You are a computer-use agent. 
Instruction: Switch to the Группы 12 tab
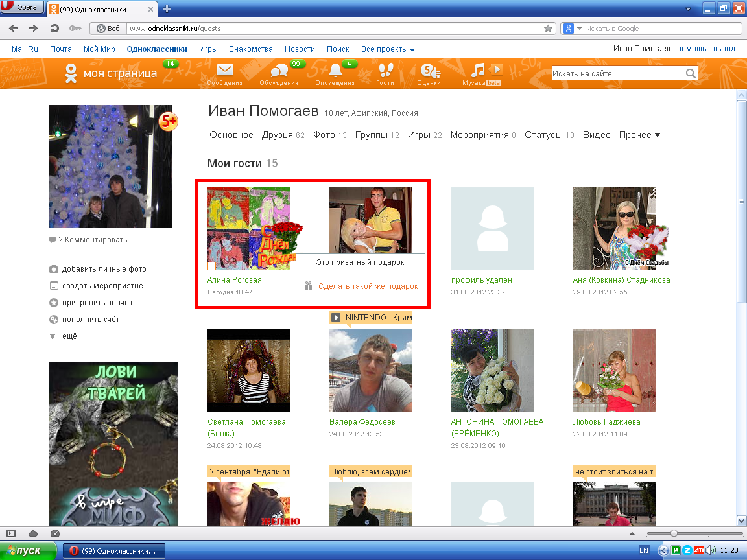[377, 135]
